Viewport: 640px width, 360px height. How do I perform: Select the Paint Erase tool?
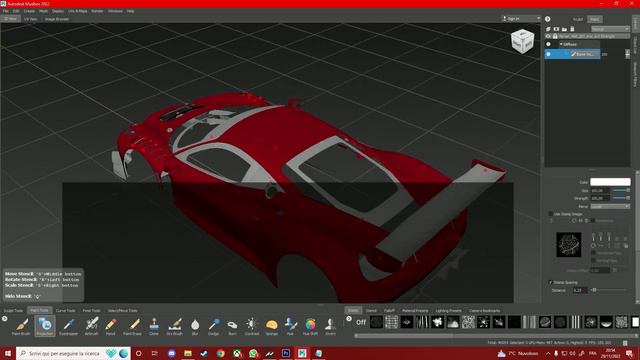[133, 326]
